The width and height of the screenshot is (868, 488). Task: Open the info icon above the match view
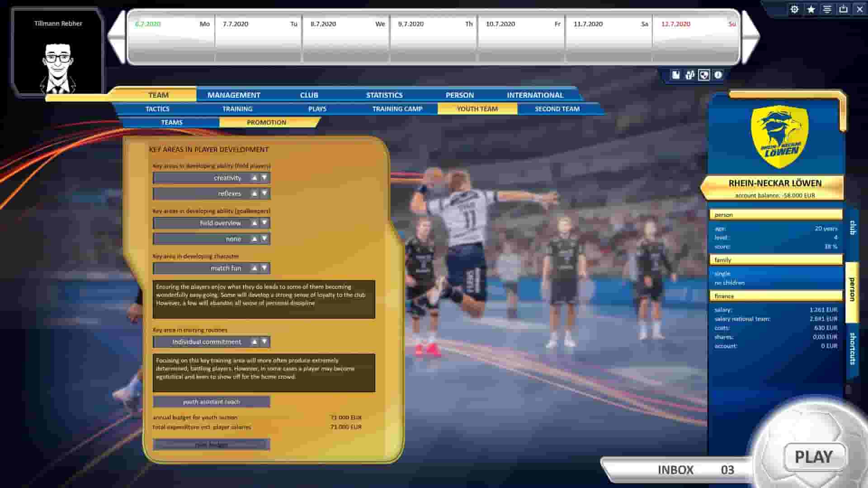(x=718, y=75)
